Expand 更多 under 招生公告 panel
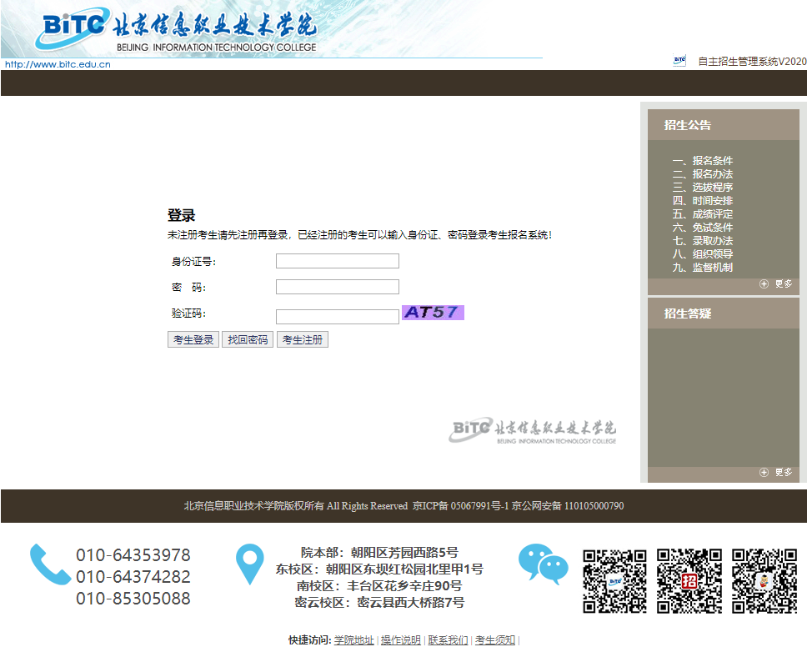 (776, 283)
